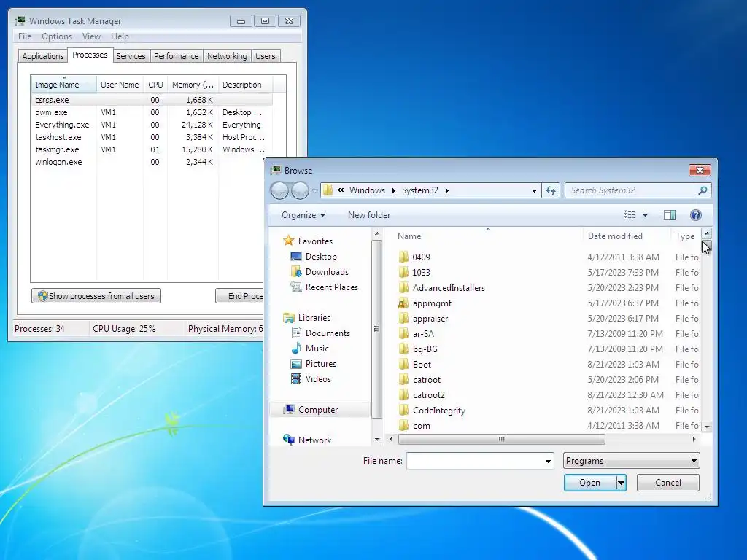Click the Recent Places icon
Screen dimensions: 747x560
coord(296,287)
